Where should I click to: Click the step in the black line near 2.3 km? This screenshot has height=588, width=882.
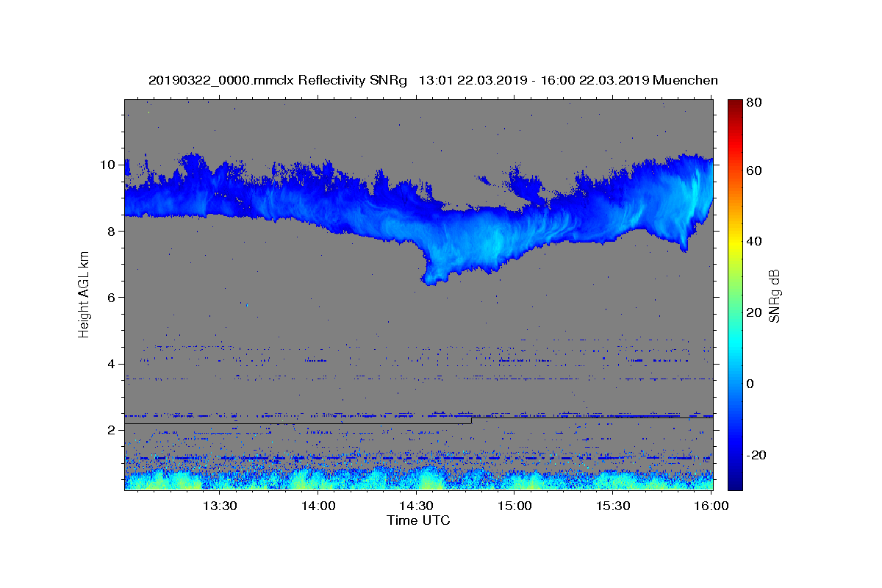pyautogui.click(x=471, y=420)
